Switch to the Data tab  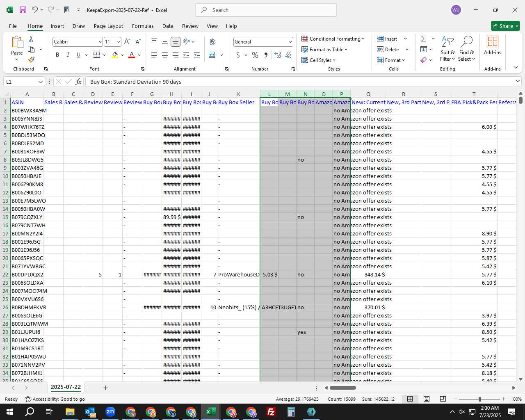pos(168,26)
